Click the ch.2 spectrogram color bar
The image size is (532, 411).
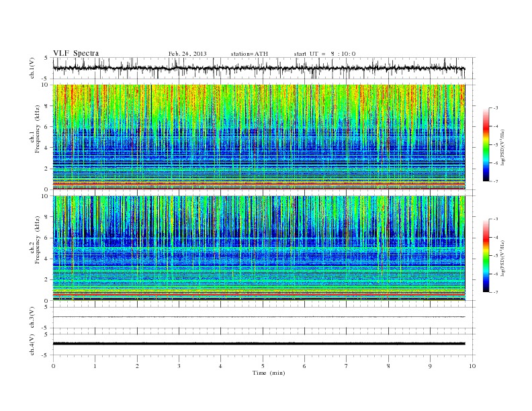[486, 256]
